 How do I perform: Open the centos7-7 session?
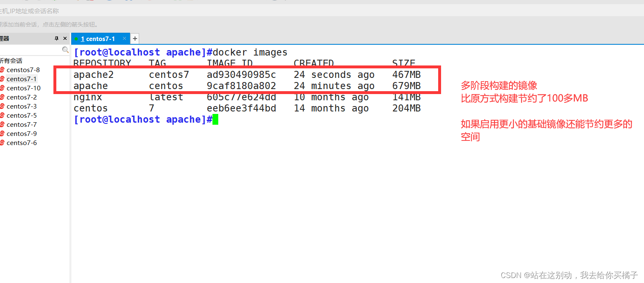tap(21, 124)
